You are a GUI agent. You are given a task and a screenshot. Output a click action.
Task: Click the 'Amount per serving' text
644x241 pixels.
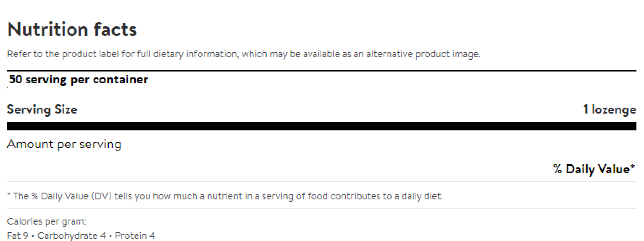(64, 144)
